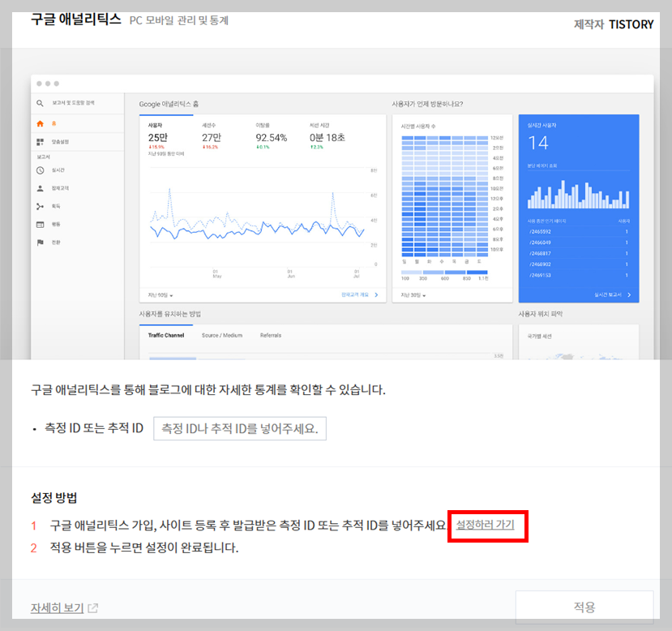The width and height of the screenshot is (672, 631).
Task: Click the search magnifier icon in the preview sidebar
Action: (x=40, y=103)
